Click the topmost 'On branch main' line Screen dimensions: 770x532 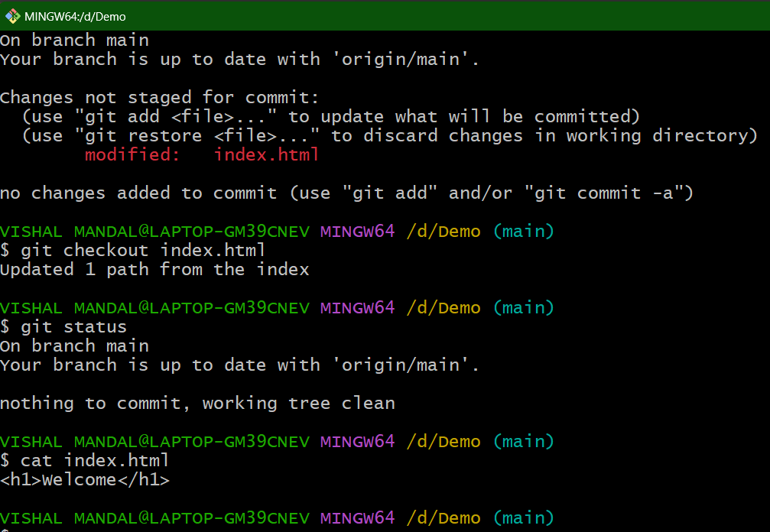pos(74,40)
